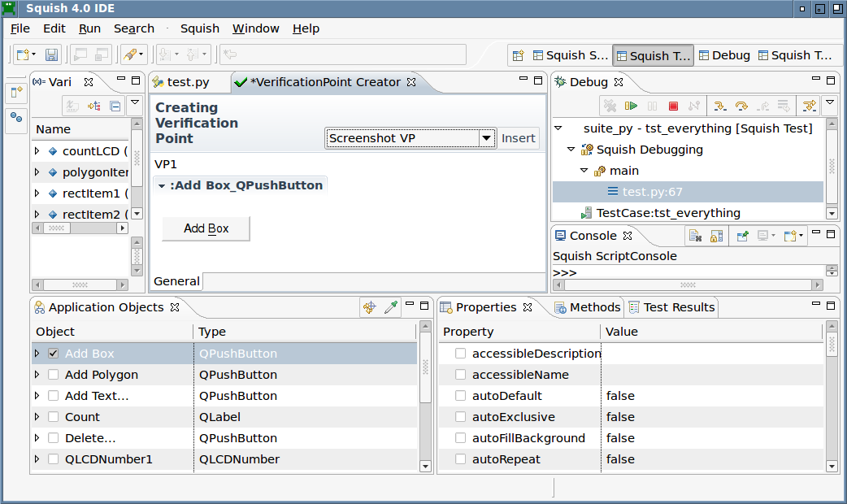The width and height of the screenshot is (847, 504).
Task: Click the Save disk icon in toolbar
Action: (51, 55)
